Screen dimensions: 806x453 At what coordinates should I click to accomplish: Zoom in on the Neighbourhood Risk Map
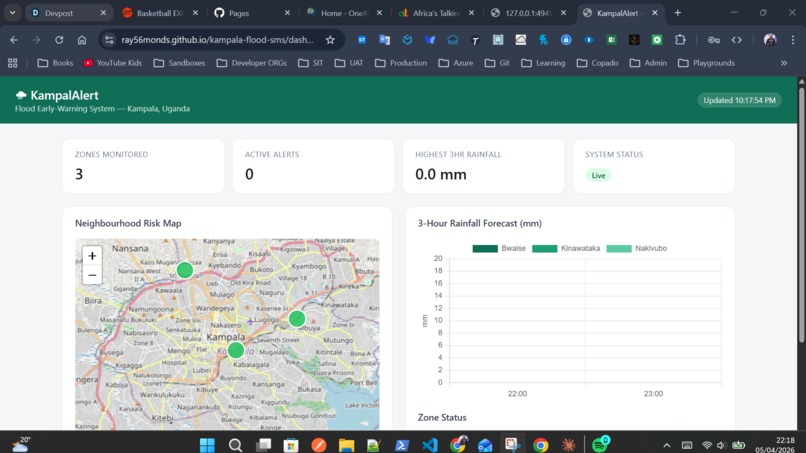[x=92, y=256]
